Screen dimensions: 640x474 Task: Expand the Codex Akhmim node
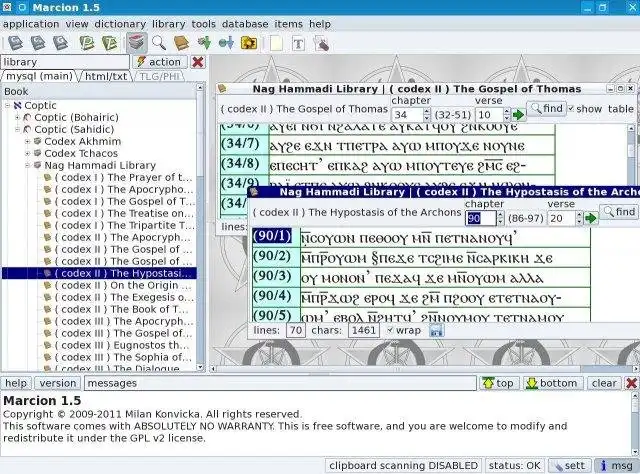28,142
